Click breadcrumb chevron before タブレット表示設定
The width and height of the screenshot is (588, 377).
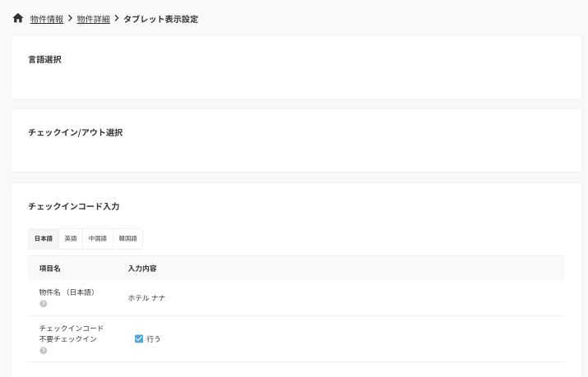click(117, 18)
